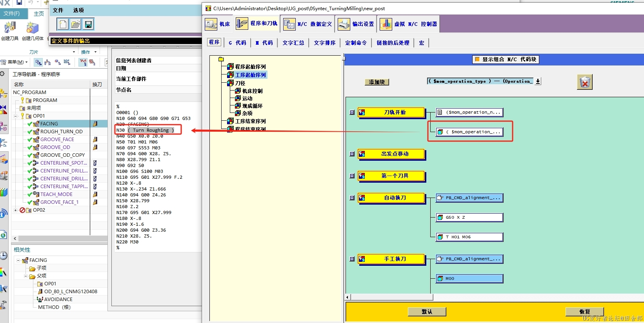Click the tool change icon in FACING row
Image resolution: width=644 pixels, height=323 pixels.
coord(95,123)
